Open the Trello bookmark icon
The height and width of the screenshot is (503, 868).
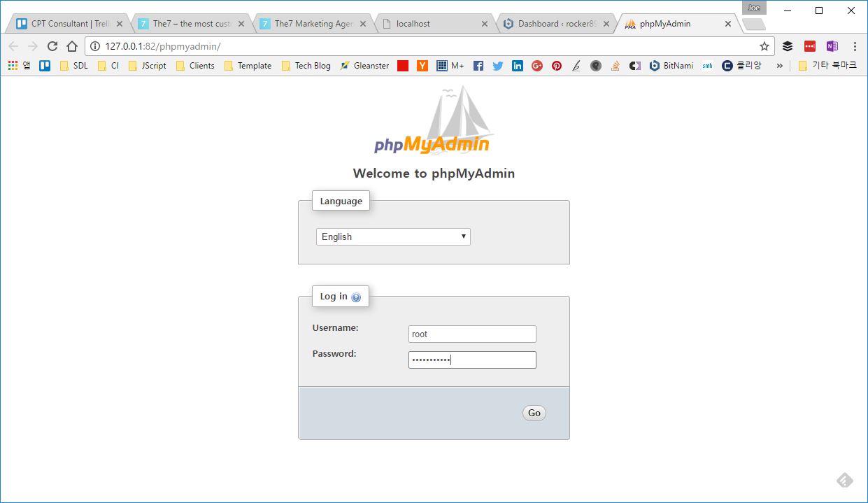click(45, 66)
